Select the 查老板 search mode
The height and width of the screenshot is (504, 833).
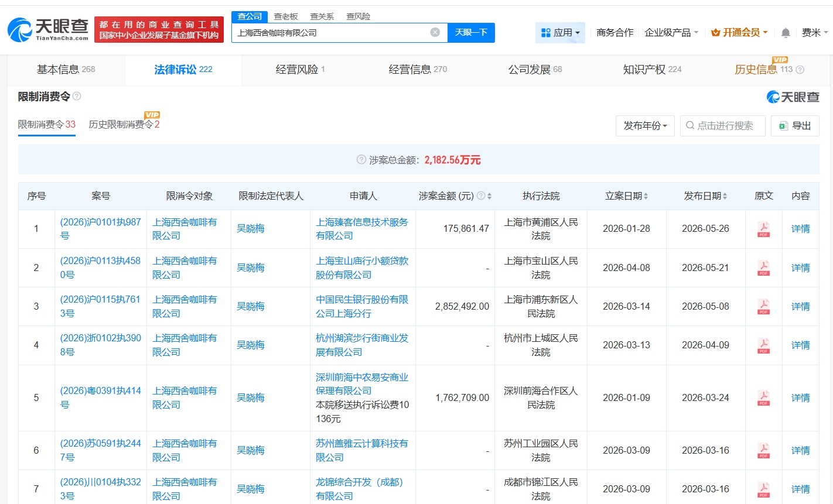[286, 16]
